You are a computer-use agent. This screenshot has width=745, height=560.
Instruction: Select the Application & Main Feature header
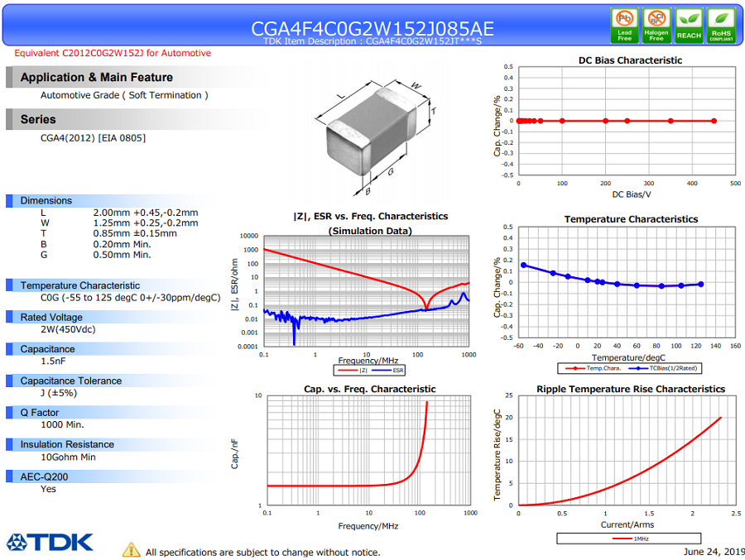pyautogui.click(x=97, y=78)
